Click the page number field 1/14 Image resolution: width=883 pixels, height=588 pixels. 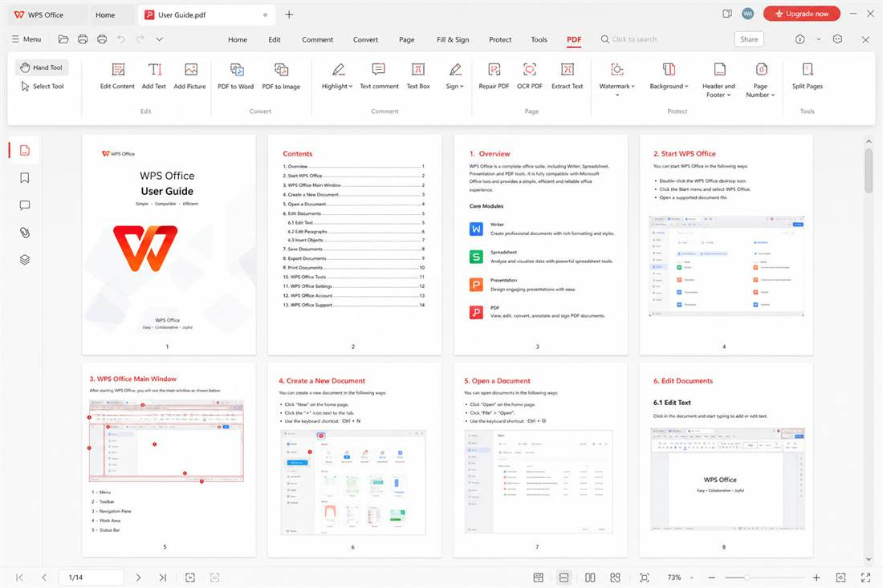[x=90, y=578]
